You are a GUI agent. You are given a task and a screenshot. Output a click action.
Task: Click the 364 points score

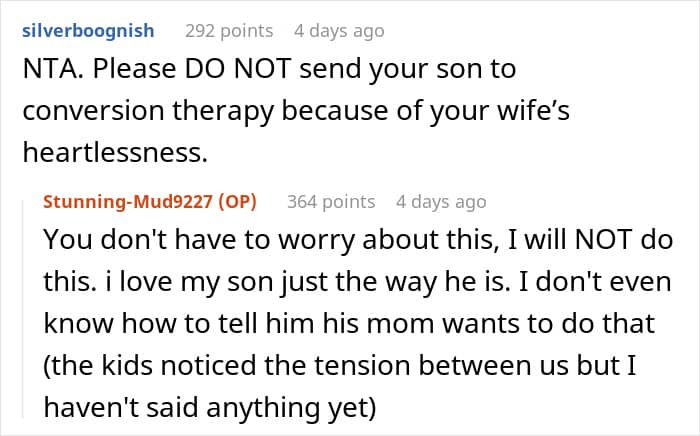[x=331, y=202]
